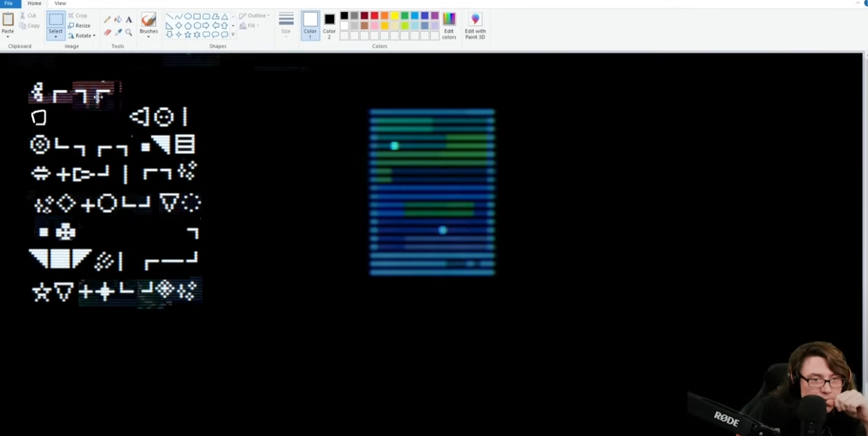Screen dimensions: 868x436
Task: Pick the yellow palette swatch
Action: (395, 16)
